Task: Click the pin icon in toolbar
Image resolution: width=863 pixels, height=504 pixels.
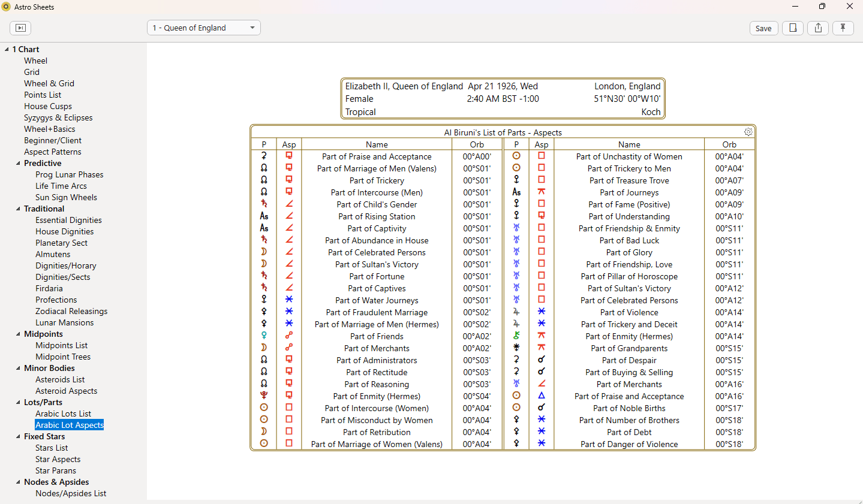Action: coord(843,28)
